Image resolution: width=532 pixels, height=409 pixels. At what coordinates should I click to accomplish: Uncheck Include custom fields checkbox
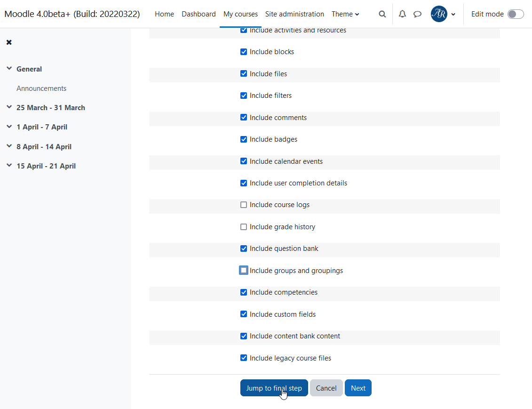click(244, 314)
